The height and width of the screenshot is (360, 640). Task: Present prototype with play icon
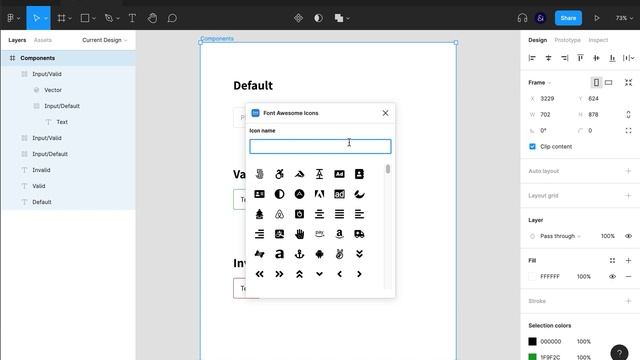597,18
